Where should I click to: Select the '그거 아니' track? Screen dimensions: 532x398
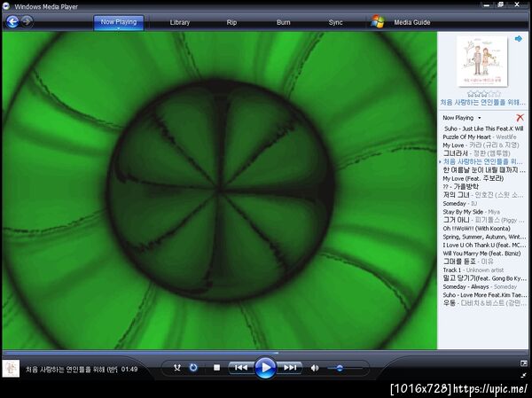pos(483,220)
